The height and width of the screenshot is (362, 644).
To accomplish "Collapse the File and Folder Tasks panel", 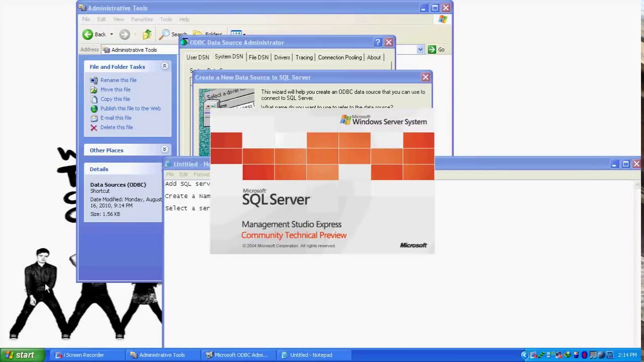I will [164, 66].
